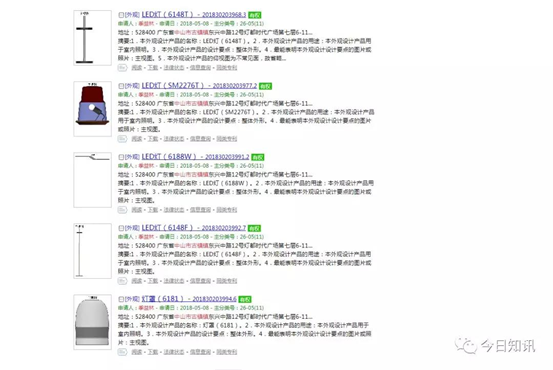Screen dimensions: 553x370
Task: Click 法律状态 under the SM2276T result
Action: coord(174,139)
